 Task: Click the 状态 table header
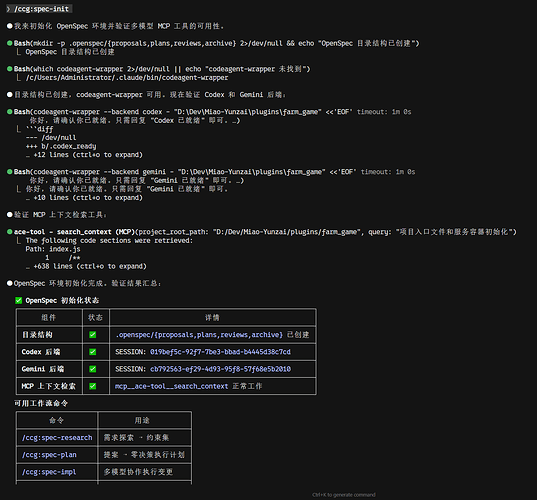point(95,317)
